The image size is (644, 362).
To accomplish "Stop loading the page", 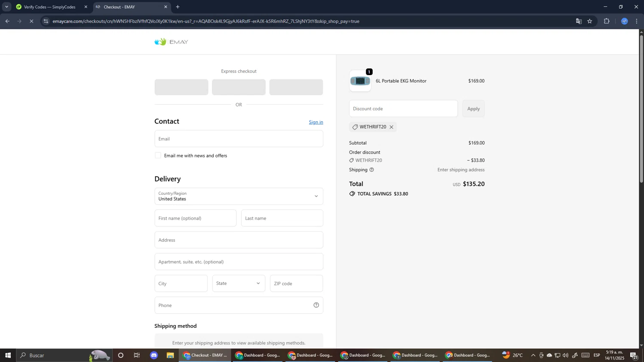I will 31,21.
